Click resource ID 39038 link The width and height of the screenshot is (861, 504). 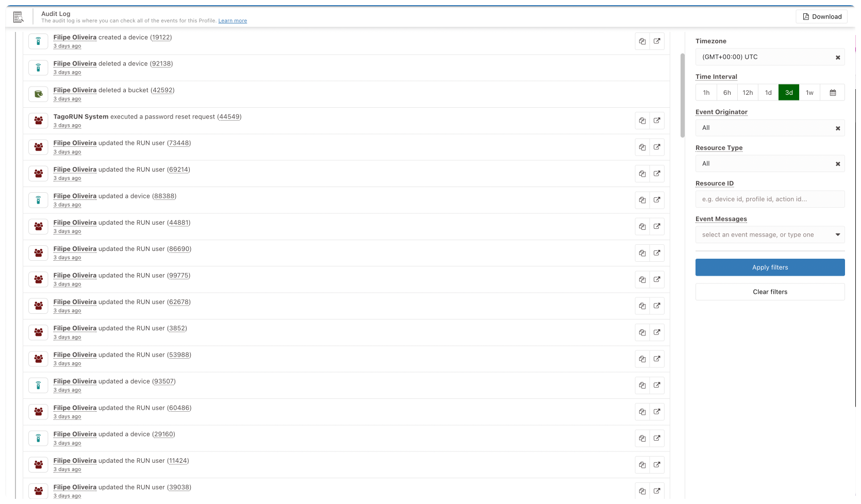pyautogui.click(x=179, y=488)
